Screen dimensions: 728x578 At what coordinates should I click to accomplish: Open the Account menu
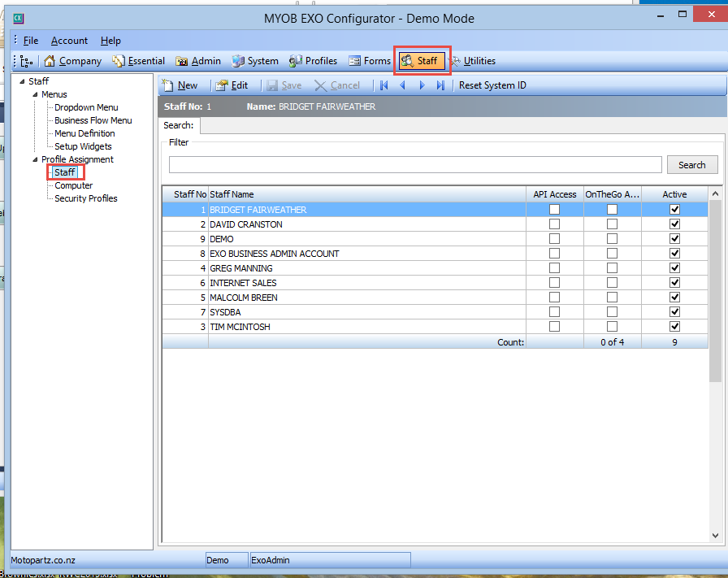[x=69, y=41]
